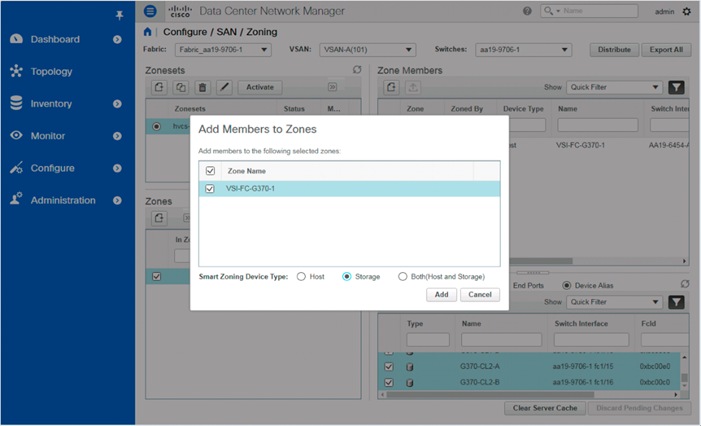Refresh the Zonesets panel
The height and width of the screenshot is (426, 701).
(357, 70)
